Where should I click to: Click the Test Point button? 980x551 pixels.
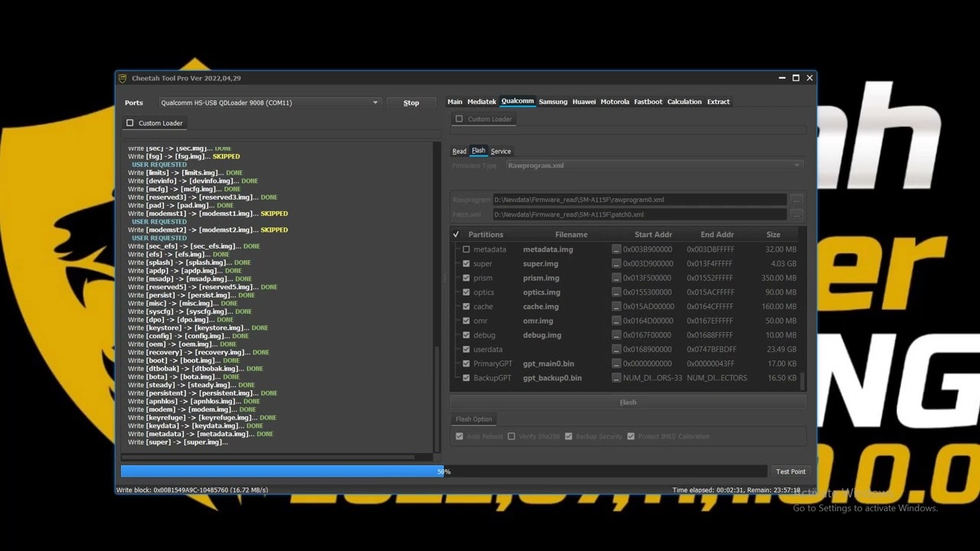pos(790,472)
